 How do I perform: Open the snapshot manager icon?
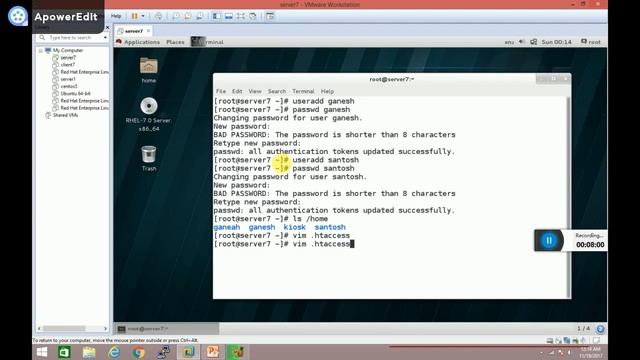click(x=200, y=16)
